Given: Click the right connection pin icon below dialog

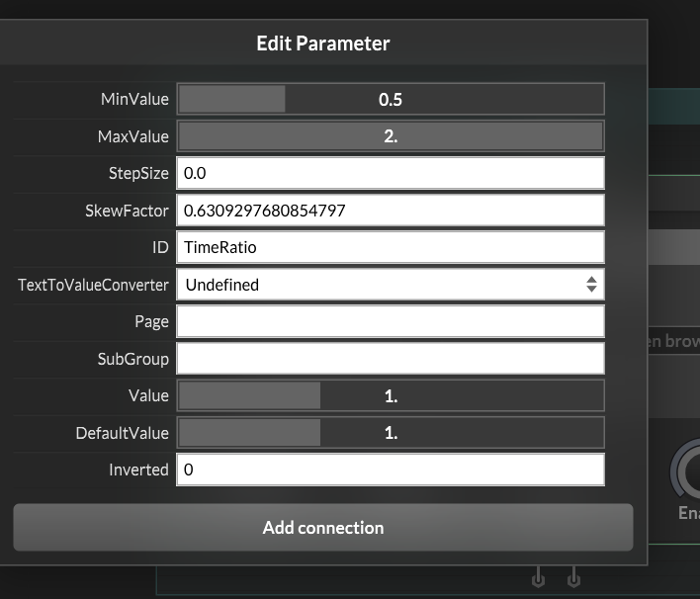Looking at the screenshot, I should pos(573,576).
